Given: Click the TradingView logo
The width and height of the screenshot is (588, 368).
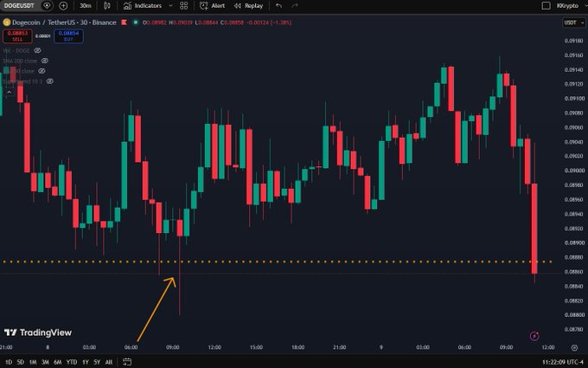Looking at the screenshot, I should [x=38, y=332].
